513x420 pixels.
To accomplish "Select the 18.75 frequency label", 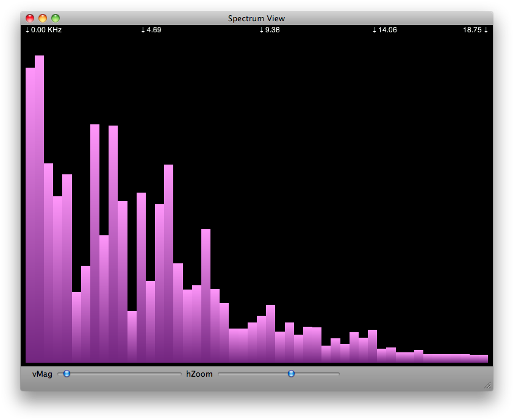I will point(472,29).
